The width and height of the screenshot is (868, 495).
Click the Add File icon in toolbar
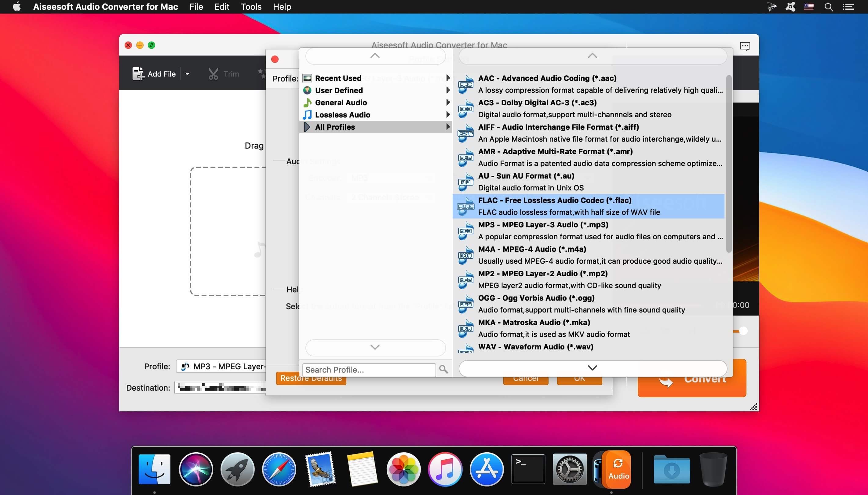(x=138, y=74)
